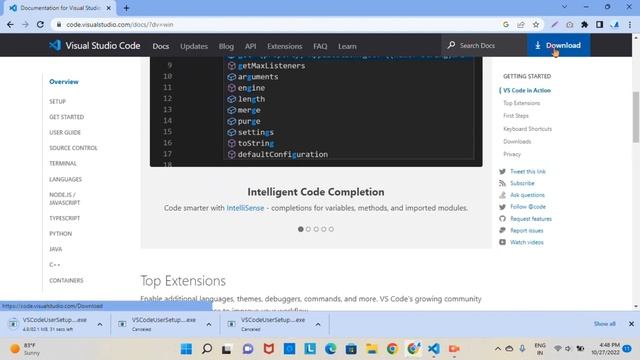Open tab search chevron in title bar
Image resolution: width=640 pixels, height=360 pixels.
[x=564, y=7]
